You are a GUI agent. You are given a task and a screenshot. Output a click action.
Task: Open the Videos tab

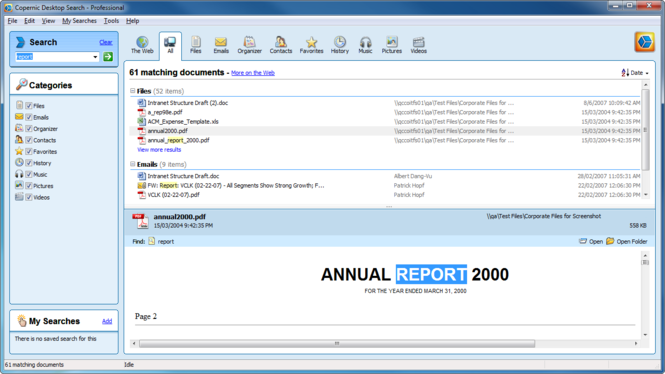point(418,45)
